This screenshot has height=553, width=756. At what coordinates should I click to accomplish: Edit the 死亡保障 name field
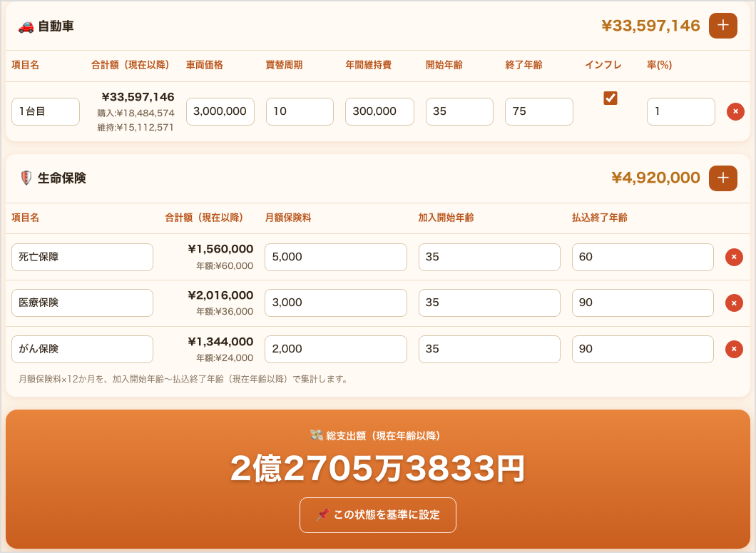tap(82, 257)
